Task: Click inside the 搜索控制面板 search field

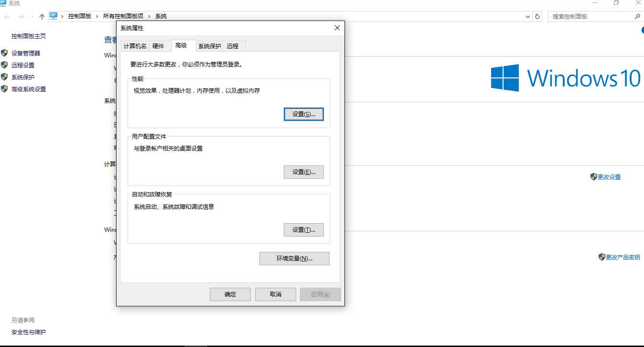Action: point(592,16)
